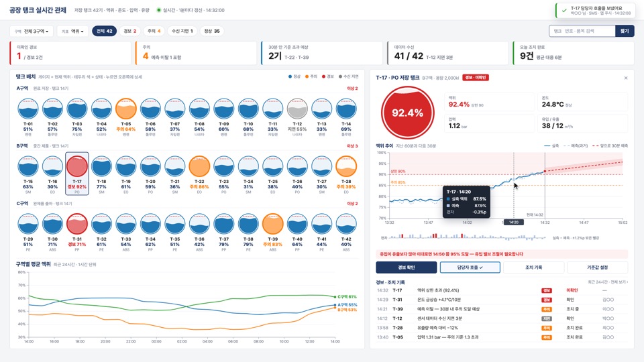Click the tank search input field

582,32
